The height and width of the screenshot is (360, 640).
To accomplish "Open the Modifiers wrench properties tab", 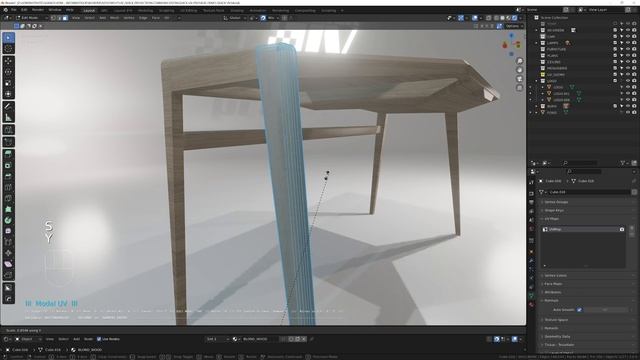I will point(531,260).
